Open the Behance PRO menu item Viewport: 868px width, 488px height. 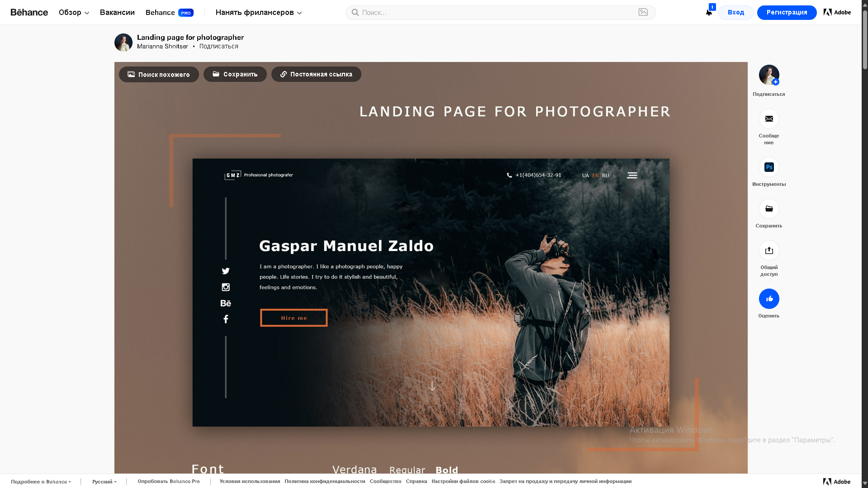[169, 12]
